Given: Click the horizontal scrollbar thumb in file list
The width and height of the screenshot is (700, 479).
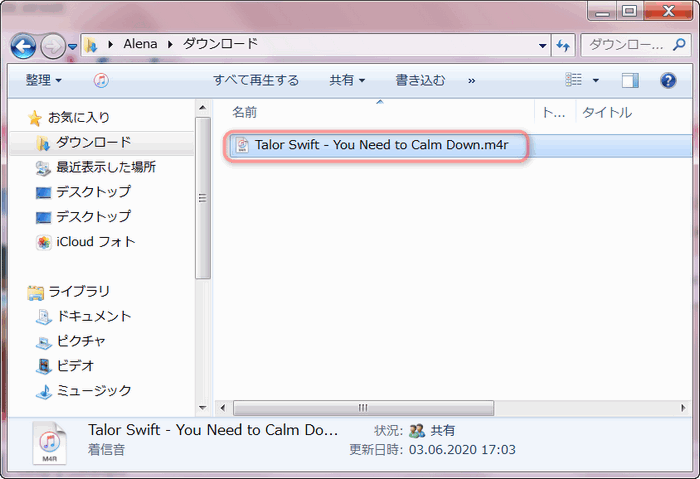Looking at the screenshot, I should click(x=363, y=408).
